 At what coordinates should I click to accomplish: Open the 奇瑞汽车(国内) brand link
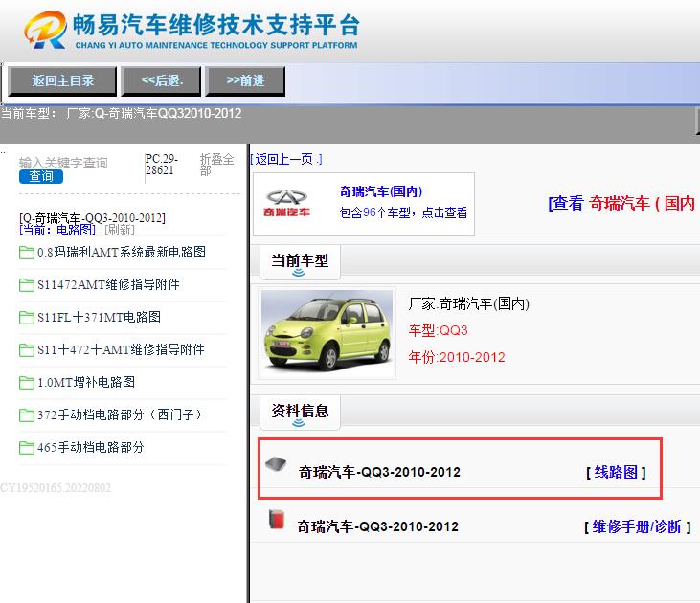pyautogui.click(x=381, y=191)
